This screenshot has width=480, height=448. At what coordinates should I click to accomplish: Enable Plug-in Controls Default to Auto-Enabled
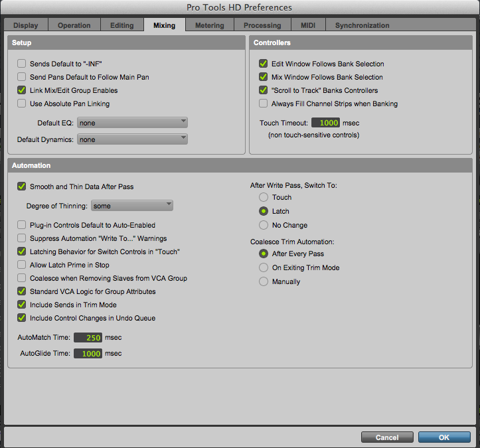pyautogui.click(x=22, y=225)
